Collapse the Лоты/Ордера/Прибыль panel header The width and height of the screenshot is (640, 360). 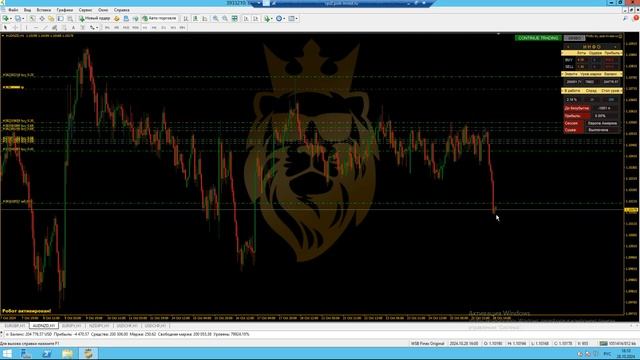pyautogui.click(x=592, y=53)
